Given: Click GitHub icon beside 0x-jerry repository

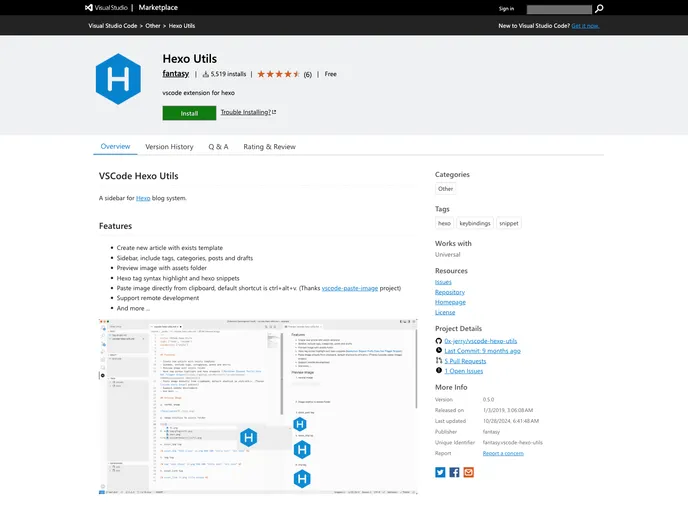Looking at the screenshot, I should tap(438, 341).
